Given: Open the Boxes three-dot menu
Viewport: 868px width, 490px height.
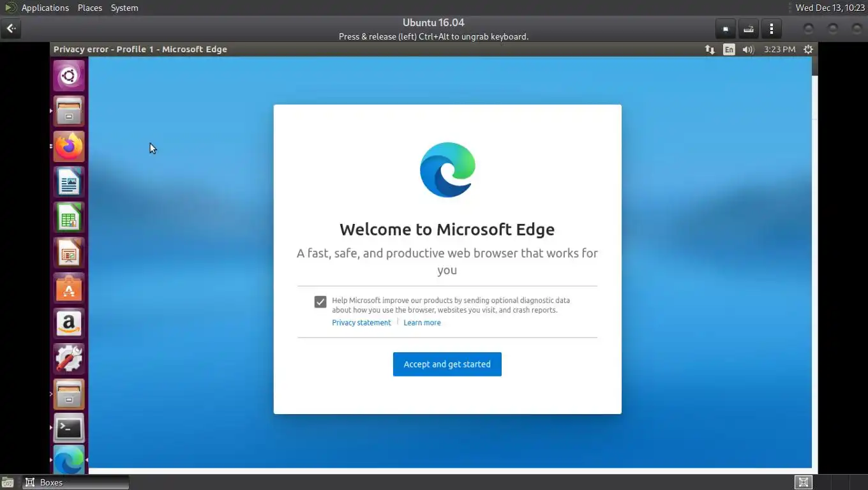Looking at the screenshot, I should point(771,29).
